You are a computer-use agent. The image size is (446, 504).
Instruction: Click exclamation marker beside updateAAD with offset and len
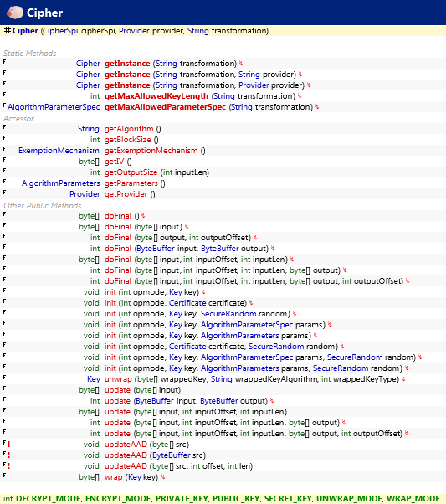coord(9,466)
